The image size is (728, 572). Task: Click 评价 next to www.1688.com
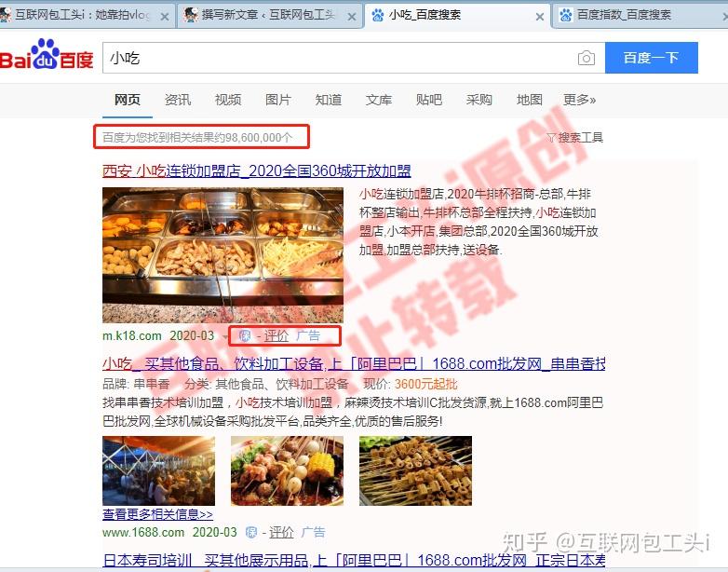pyautogui.click(x=281, y=533)
